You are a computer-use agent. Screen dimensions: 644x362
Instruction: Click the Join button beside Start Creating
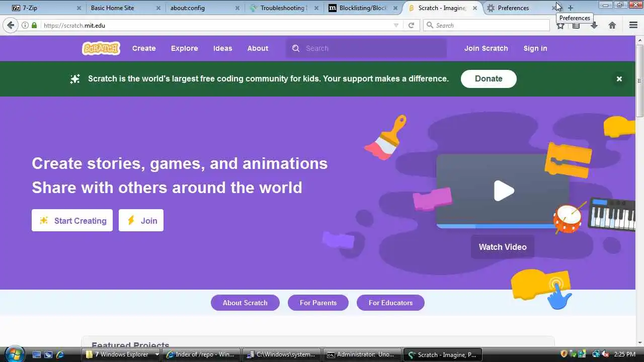tap(141, 220)
